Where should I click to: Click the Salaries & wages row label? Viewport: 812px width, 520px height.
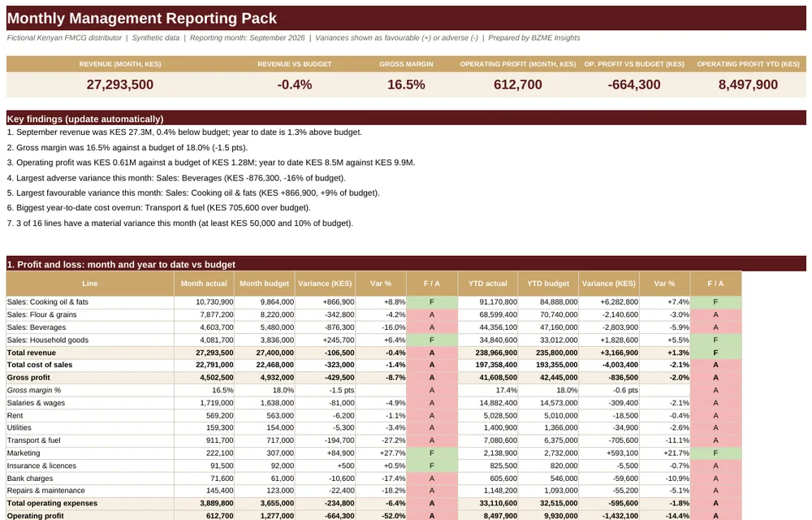[x=36, y=403]
